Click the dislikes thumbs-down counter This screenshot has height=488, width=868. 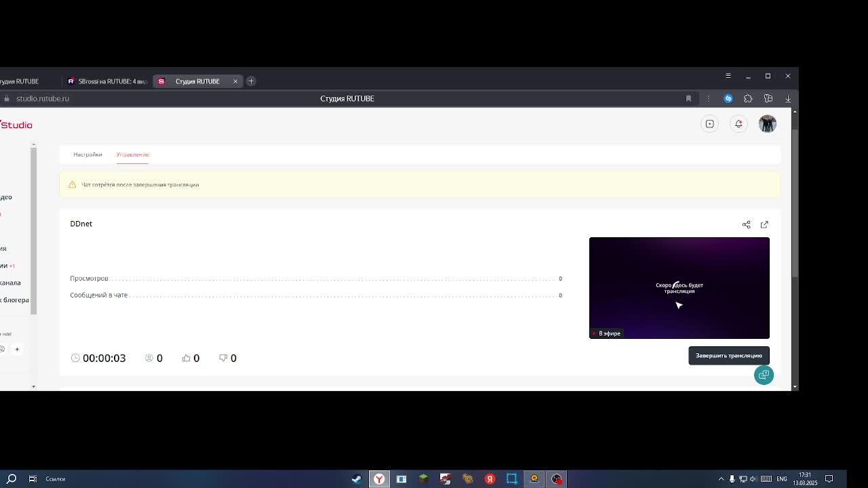click(228, 358)
